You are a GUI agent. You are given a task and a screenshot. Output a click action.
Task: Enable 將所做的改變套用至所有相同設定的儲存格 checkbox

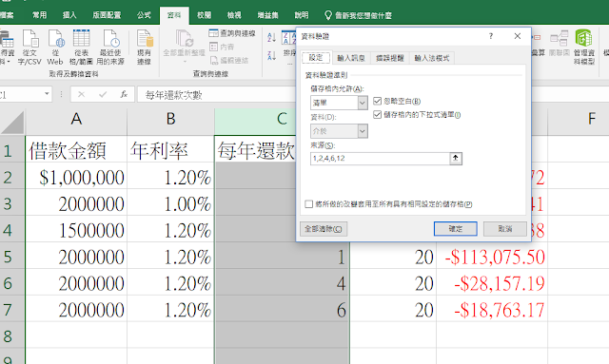pos(308,204)
